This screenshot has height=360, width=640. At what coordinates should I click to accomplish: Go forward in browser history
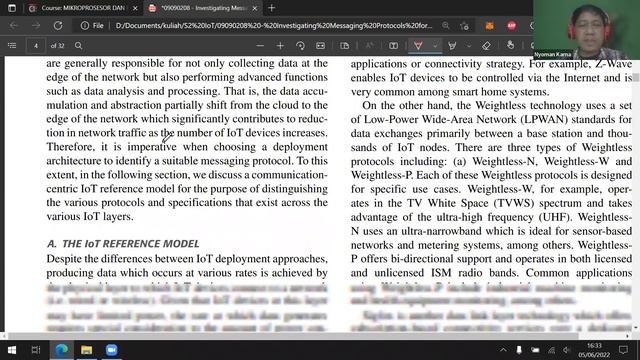tap(36, 25)
